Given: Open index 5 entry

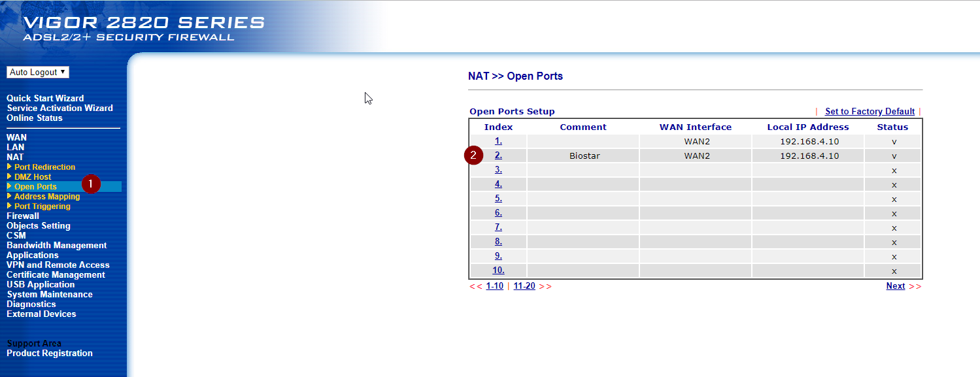Looking at the screenshot, I should pyautogui.click(x=498, y=199).
